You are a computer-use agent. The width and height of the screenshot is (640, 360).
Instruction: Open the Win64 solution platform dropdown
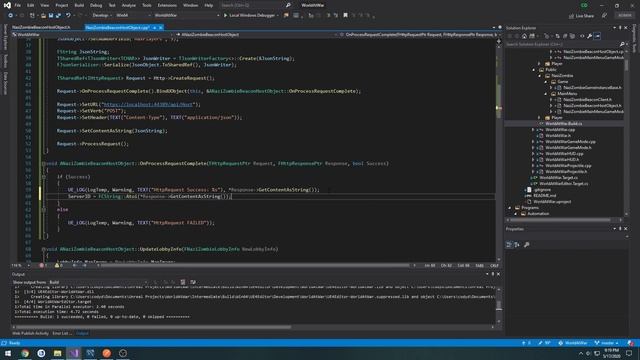click(x=133, y=16)
